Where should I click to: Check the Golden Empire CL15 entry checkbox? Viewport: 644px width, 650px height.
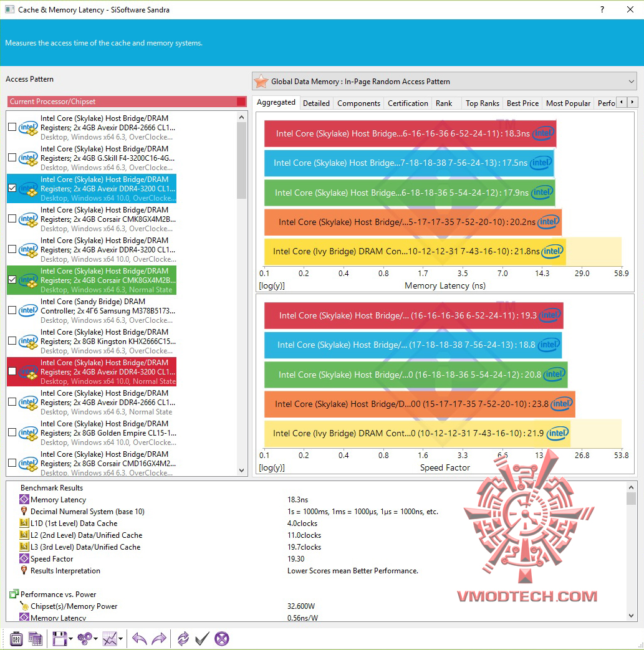[12, 433]
